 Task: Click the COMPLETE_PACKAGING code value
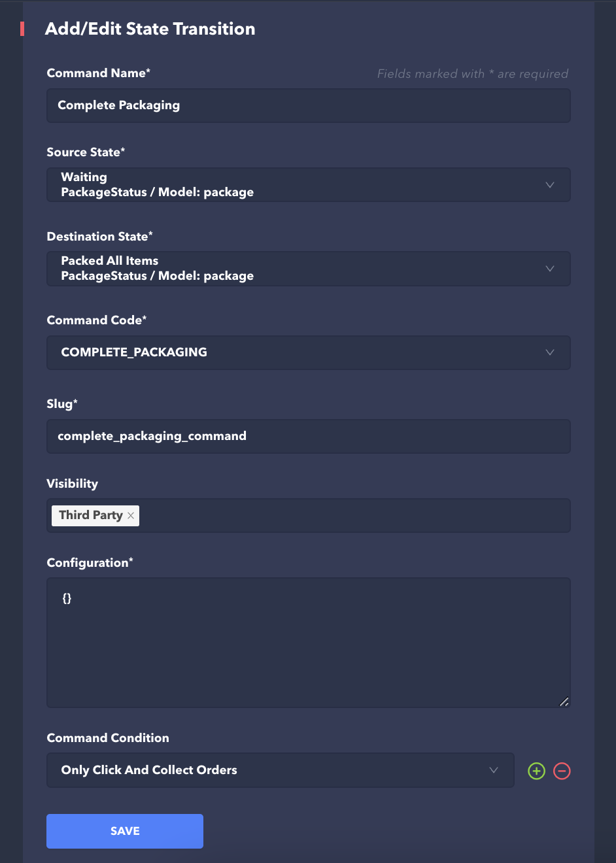click(134, 352)
